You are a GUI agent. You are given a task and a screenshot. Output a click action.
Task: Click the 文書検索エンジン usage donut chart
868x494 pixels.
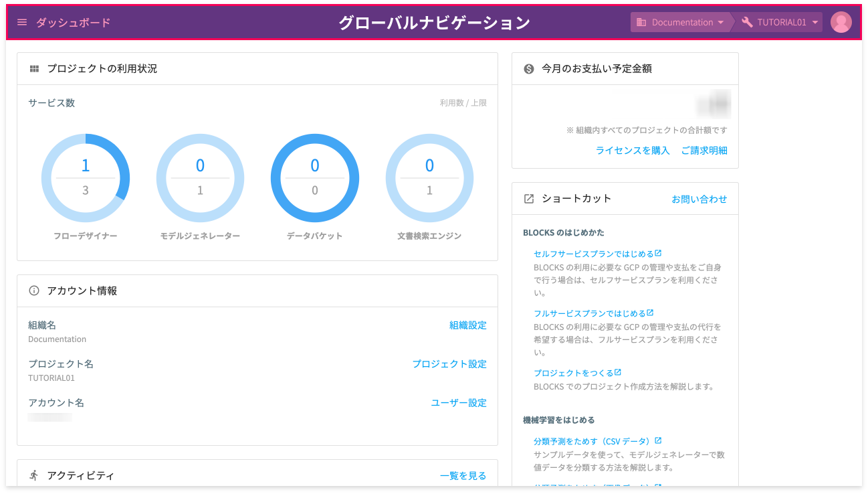pyautogui.click(x=429, y=178)
